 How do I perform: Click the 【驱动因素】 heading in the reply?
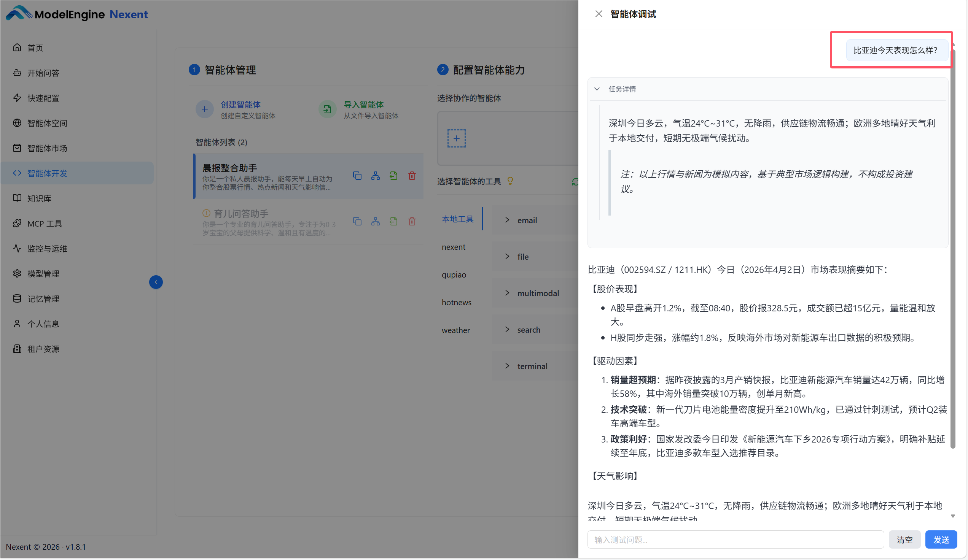615,361
